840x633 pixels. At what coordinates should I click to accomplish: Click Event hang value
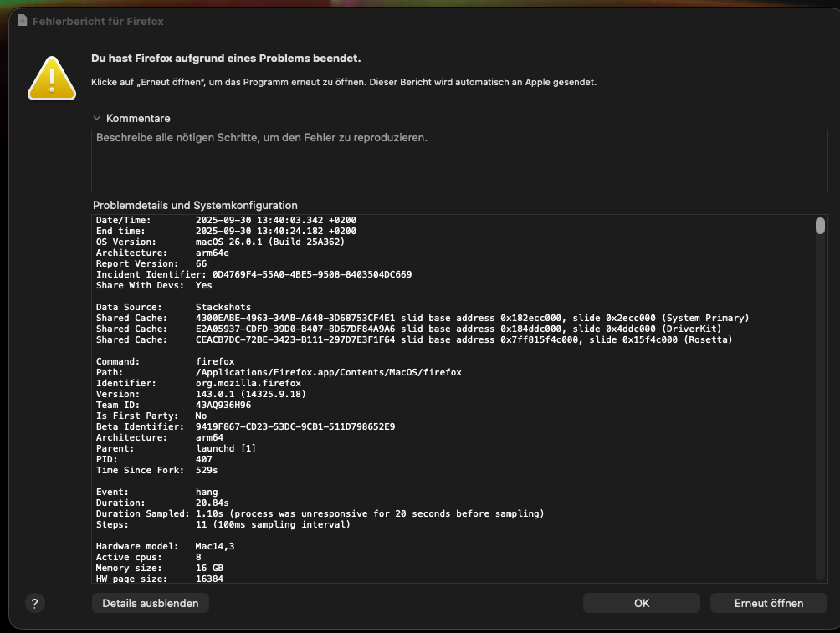207,493
